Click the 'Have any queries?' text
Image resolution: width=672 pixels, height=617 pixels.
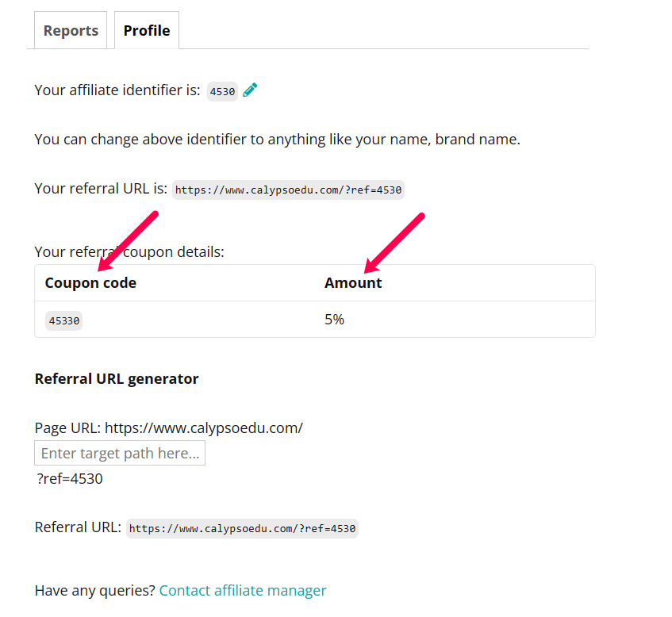[95, 590]
